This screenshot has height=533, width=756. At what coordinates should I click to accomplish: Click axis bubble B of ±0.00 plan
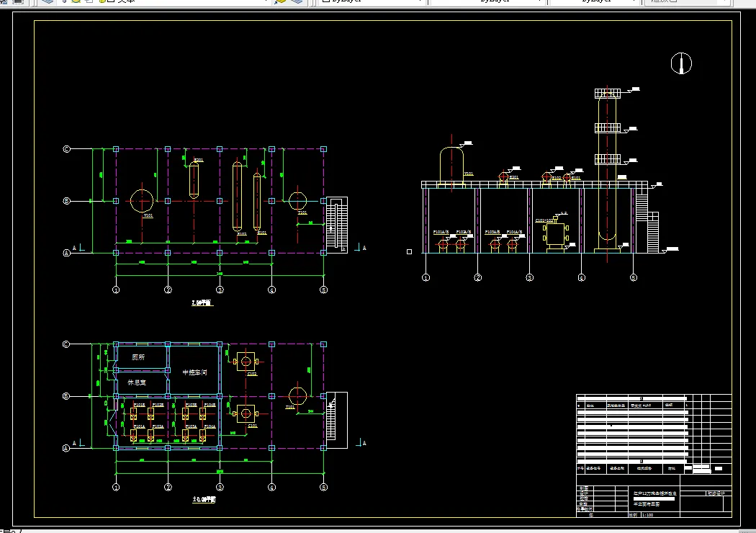pos(66,396)
